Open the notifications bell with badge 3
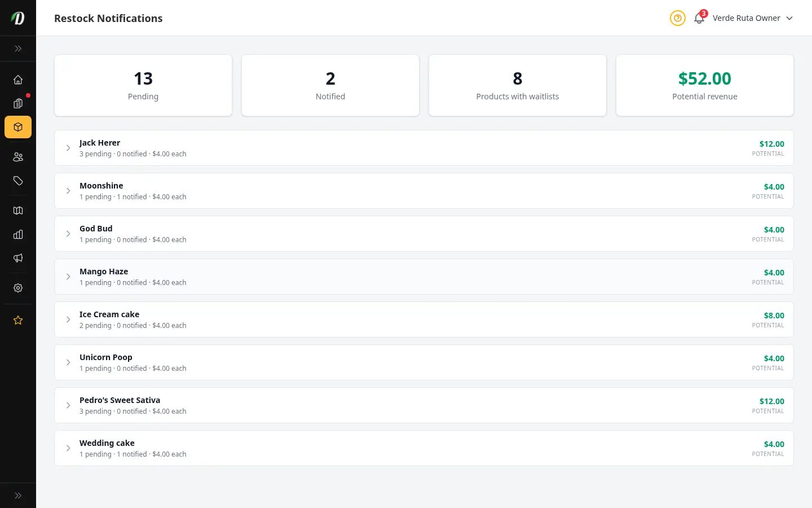 point(700,17)
